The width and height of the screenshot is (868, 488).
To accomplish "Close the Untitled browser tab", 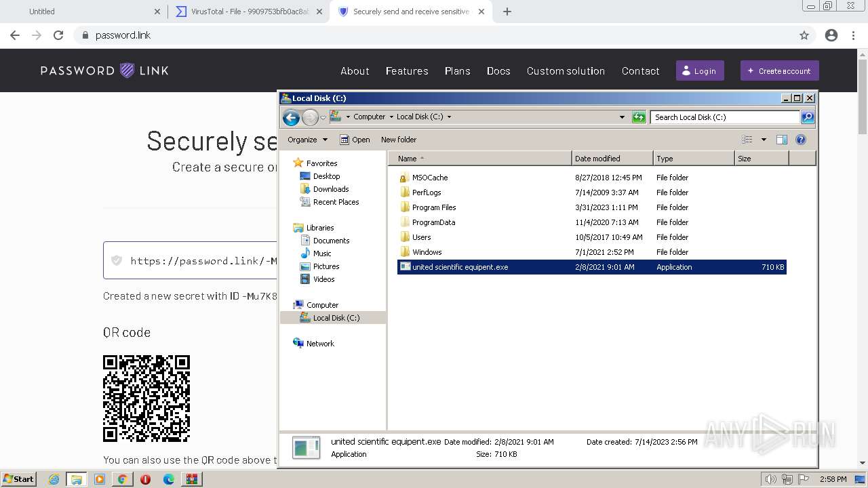I will click(x=157, y=12).
